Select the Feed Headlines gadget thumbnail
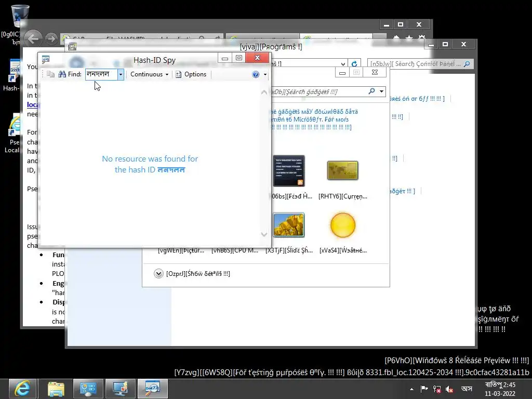Screen dimensions: 532x399 pos(289,171)
